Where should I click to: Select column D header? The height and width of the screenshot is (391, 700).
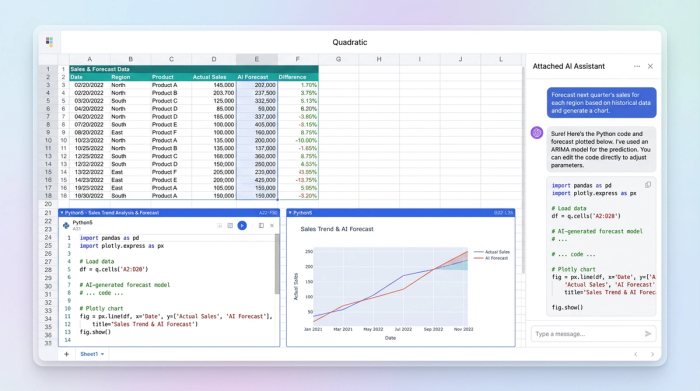tap(214, 59)
